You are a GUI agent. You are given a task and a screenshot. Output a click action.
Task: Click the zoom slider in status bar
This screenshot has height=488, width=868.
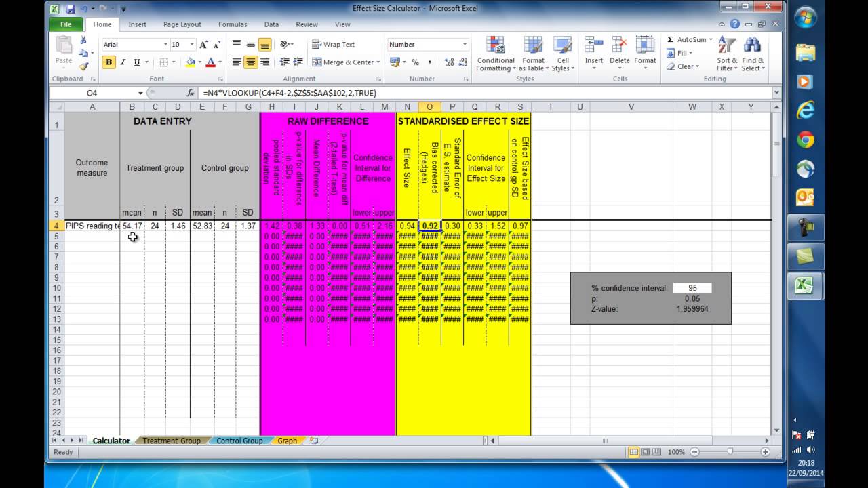730,452
